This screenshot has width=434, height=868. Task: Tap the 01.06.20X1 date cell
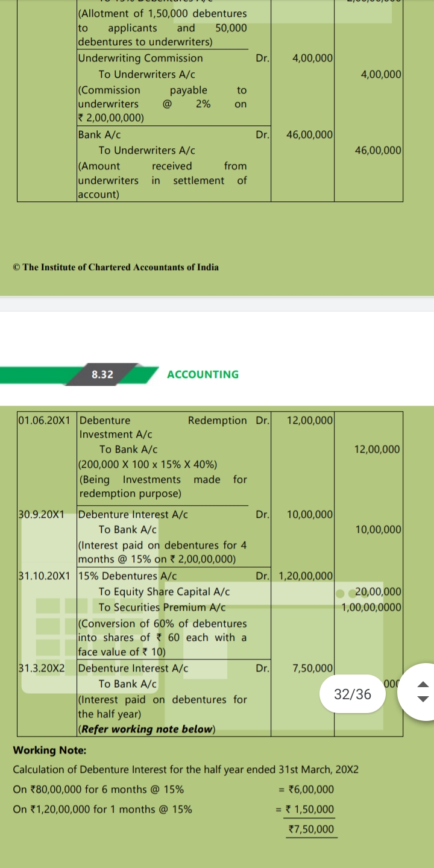coord(45,420)
